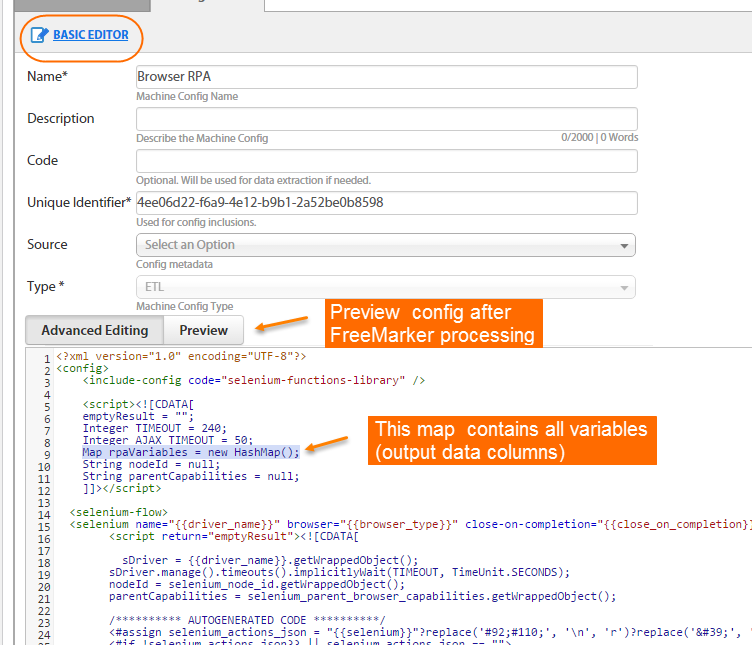
Task: Click the include-config selenium-functions-library line
Action: [254, 380]
